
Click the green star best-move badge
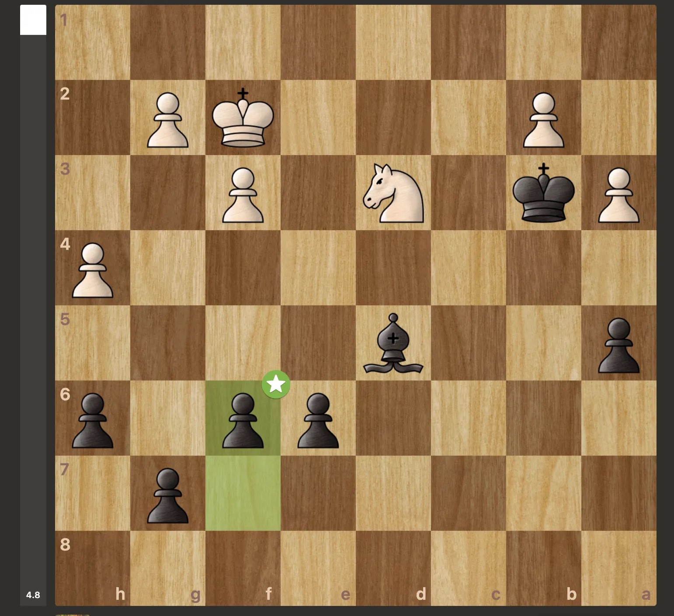(x=276, y=384)
